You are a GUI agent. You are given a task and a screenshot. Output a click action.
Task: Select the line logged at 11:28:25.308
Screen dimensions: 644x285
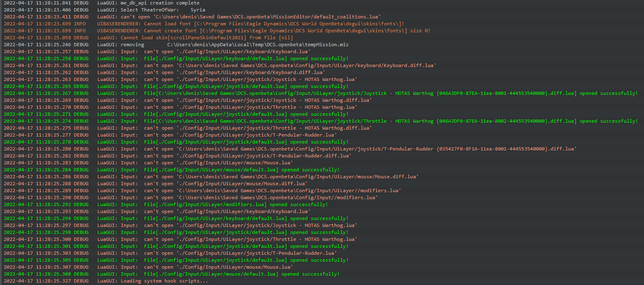coord(171,274)
